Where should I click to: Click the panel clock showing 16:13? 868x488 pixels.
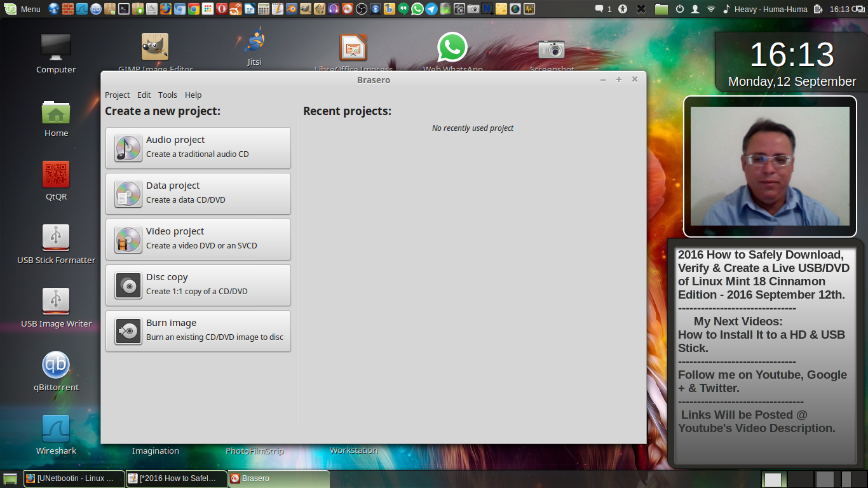[x=839, y=9]
